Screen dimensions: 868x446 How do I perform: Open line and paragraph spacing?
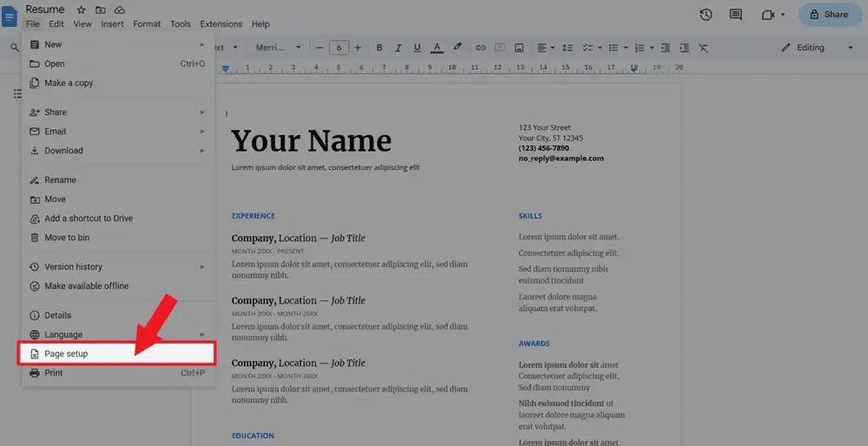[x=568, y=48]
